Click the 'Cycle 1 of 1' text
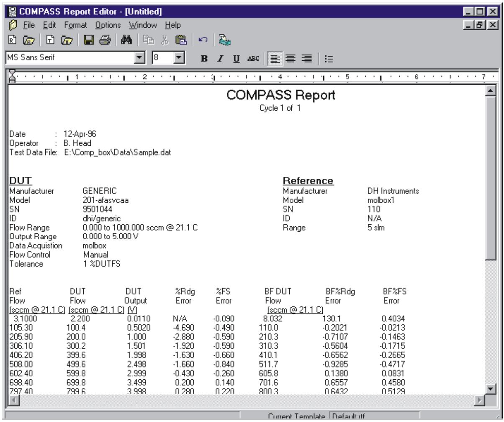504x422 pixels. click(280, 108)
